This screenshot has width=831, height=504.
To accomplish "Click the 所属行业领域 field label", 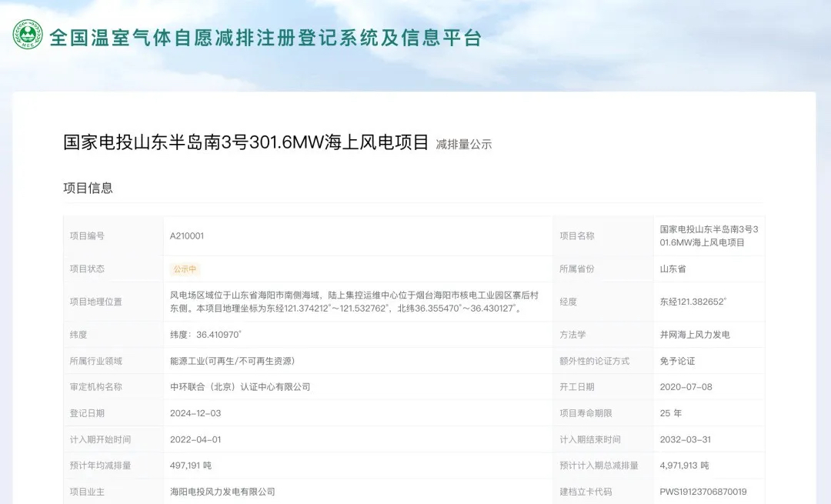I will [96, 361].
